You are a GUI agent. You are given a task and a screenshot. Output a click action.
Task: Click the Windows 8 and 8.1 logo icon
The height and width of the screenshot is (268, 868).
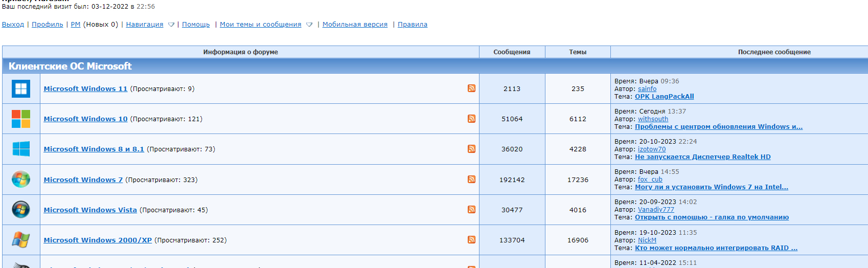pos(21,149)
